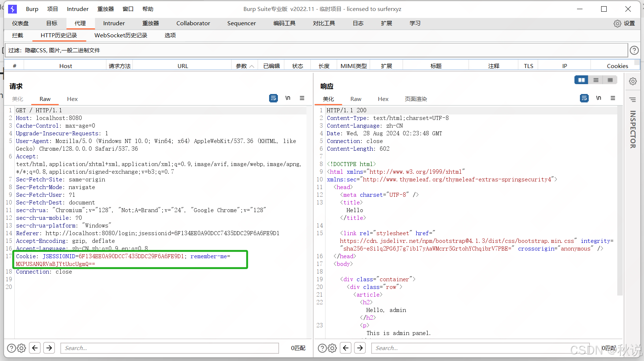The height and width of the screenshot is (361, 644).
Task: Go to next match in the response search
Action: [360, 347]
